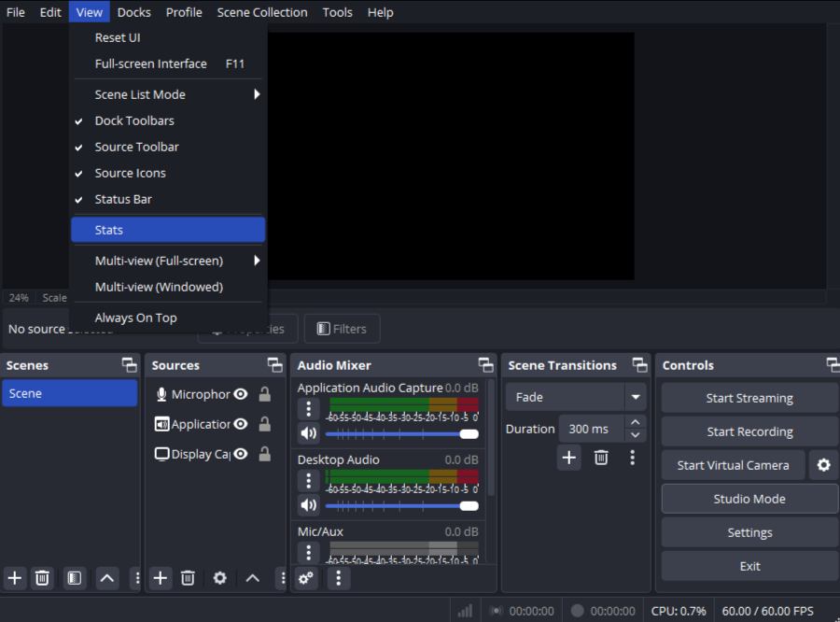840x622 pixels.
Task: Open source properties gear icon
Action: point(219,578)
